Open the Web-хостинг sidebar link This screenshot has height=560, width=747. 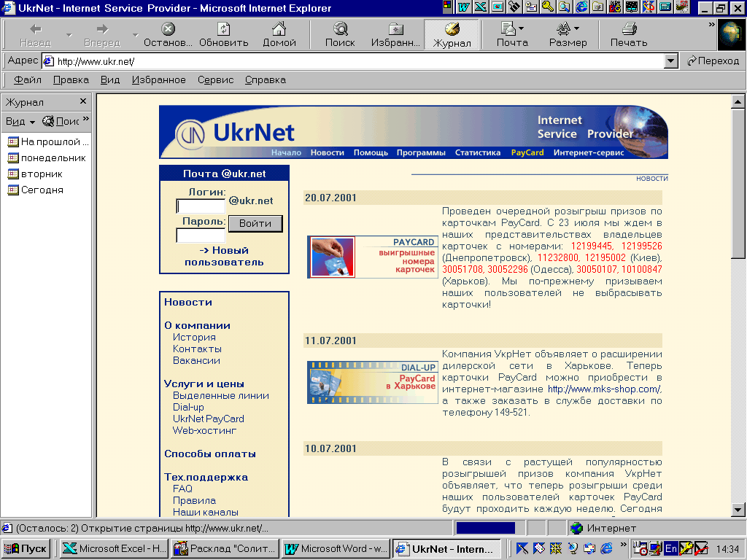pyautogui.click(x=204, y=430)
